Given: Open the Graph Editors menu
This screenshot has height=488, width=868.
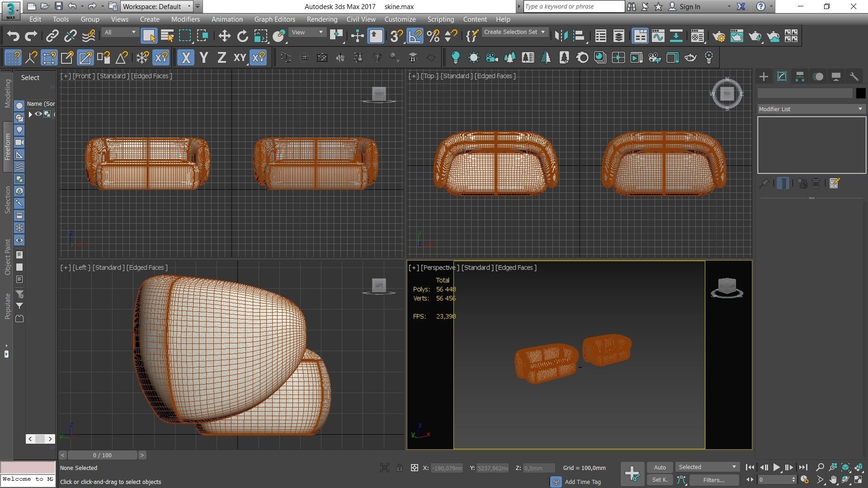Looking at the screenshot, I should (x=274, y=19).
